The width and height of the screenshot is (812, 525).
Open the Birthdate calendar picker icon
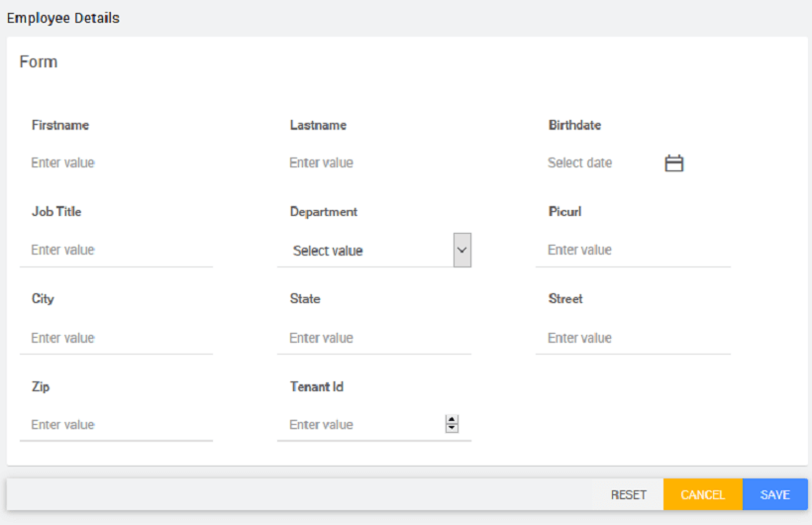point(674,163)
